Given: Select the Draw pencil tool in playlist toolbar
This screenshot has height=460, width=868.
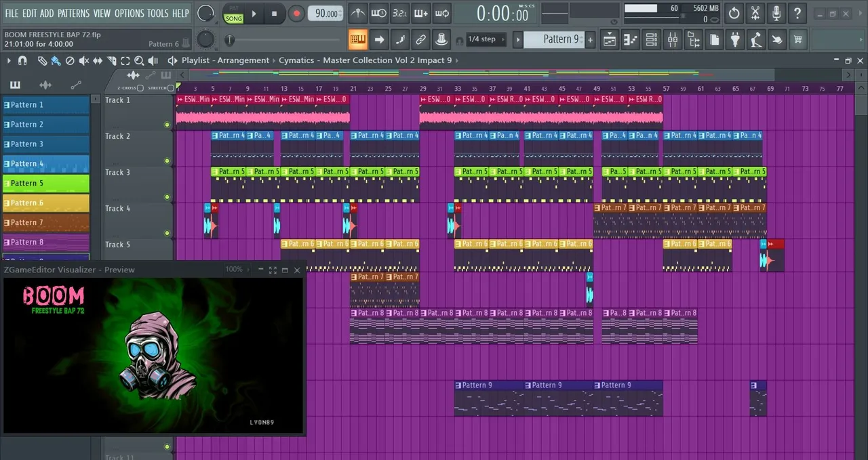Looking at the screenshot, I should (42, 60).
